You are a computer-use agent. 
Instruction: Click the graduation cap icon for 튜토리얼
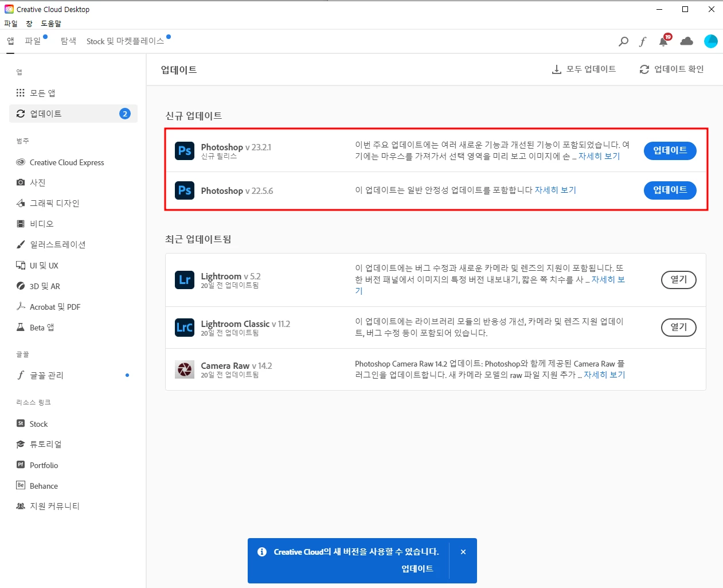(21, 444)
